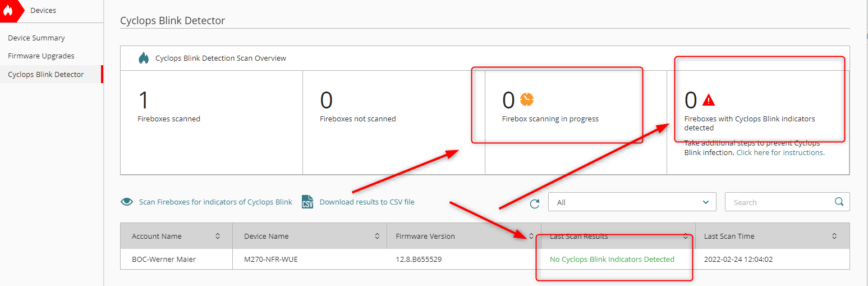This screenshot has width=868, height=286.
Task: Click the Fireboxes not scanned tile
Action: 394,122
